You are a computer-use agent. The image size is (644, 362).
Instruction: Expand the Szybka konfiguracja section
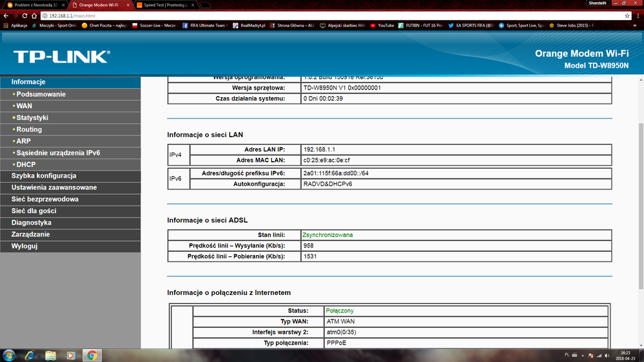point(44,176)
